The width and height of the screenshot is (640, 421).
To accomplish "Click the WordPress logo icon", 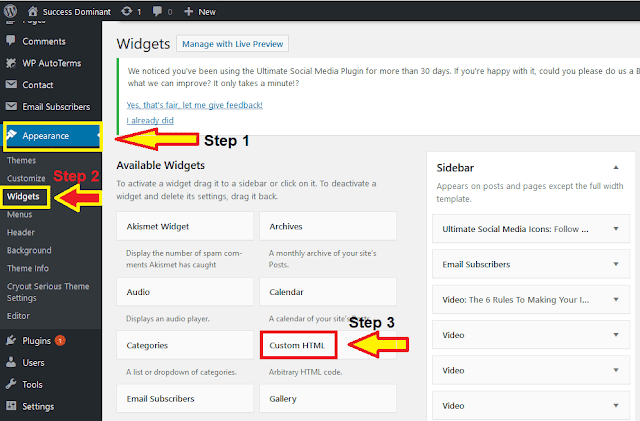I will [10, 11].
